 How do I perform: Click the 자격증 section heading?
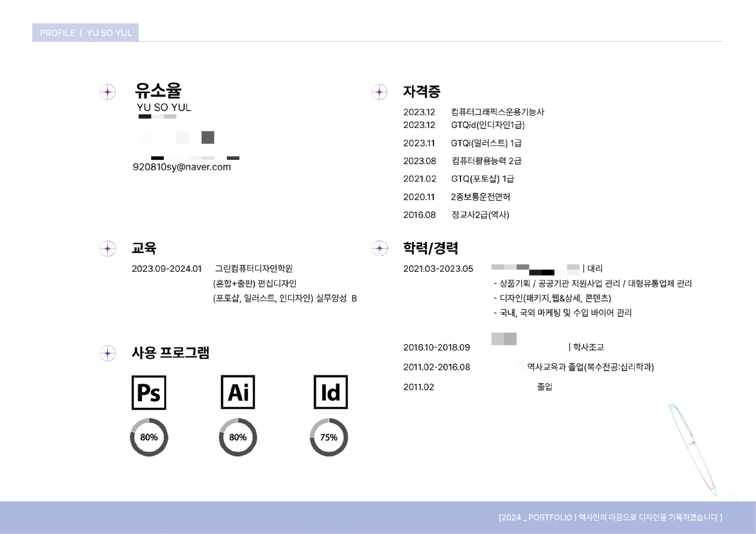click(422, 91)
